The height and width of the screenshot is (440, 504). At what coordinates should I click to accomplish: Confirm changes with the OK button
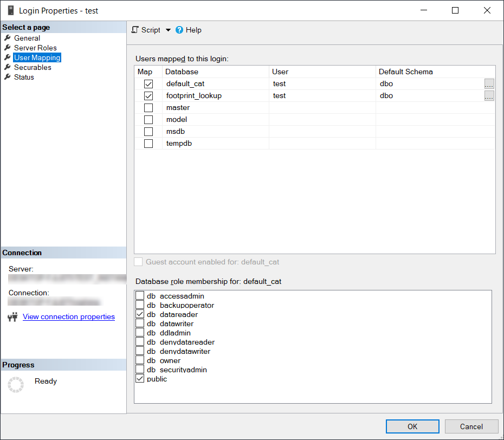click(412, 426)
